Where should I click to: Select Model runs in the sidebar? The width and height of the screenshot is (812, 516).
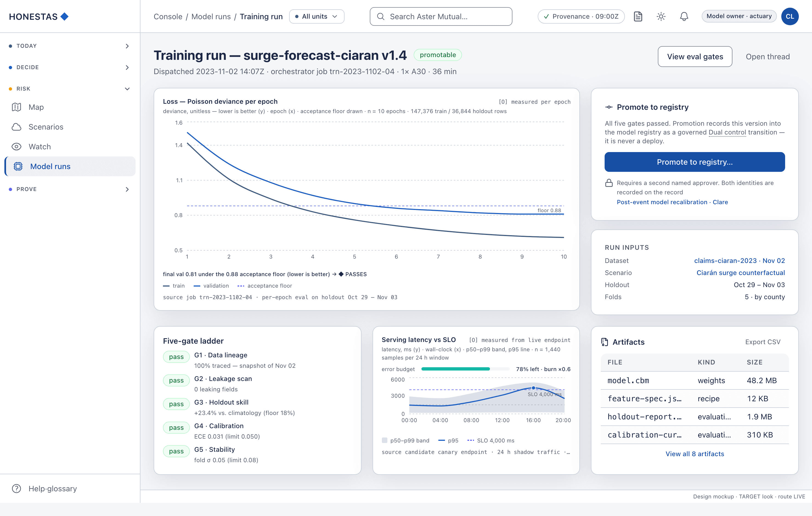pos(70,166)
